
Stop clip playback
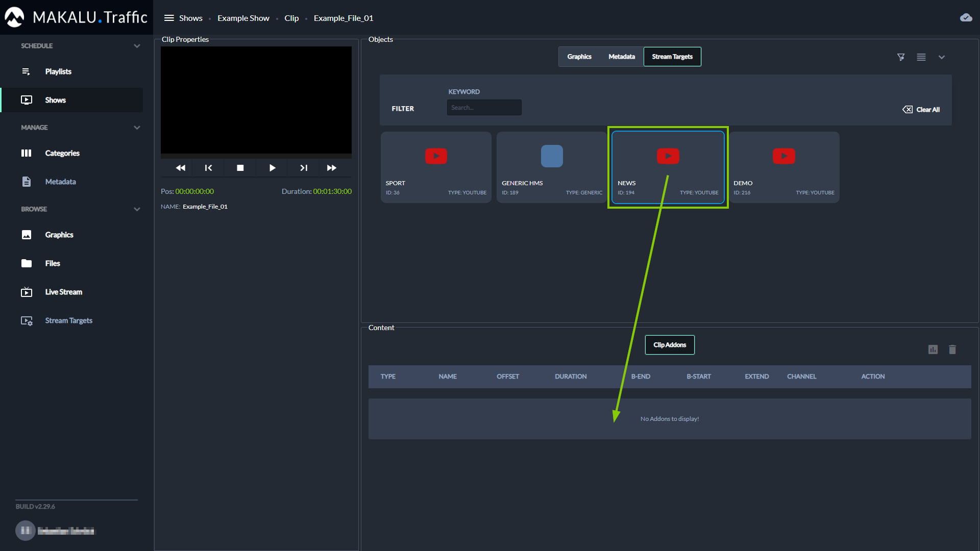(240, 168)
